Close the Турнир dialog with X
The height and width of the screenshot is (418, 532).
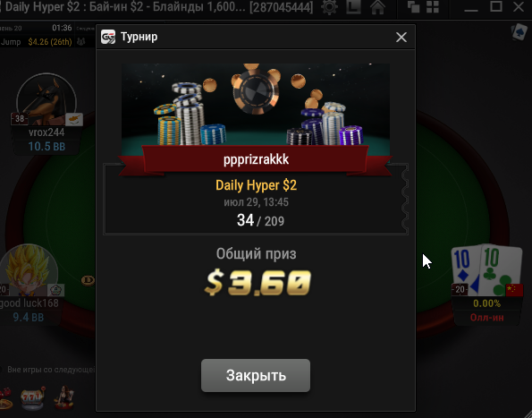401,37
